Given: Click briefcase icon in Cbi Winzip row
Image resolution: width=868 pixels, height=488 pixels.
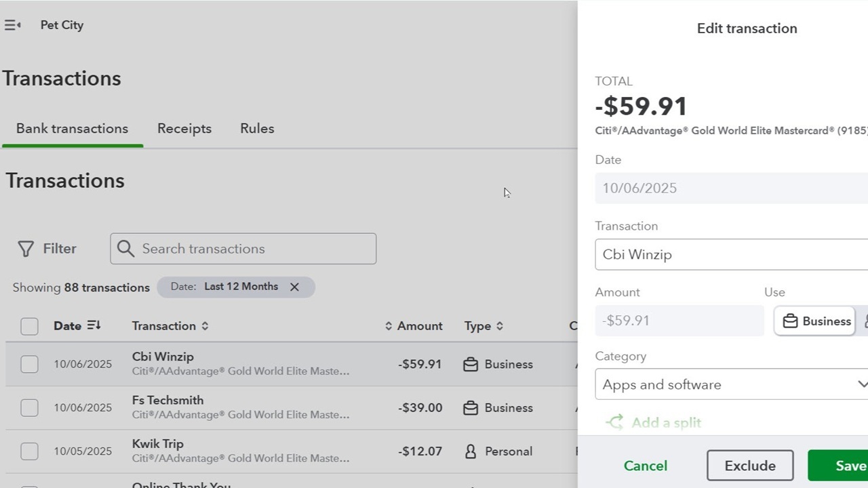Looking at the screenshot, I should tap(471, 365).
